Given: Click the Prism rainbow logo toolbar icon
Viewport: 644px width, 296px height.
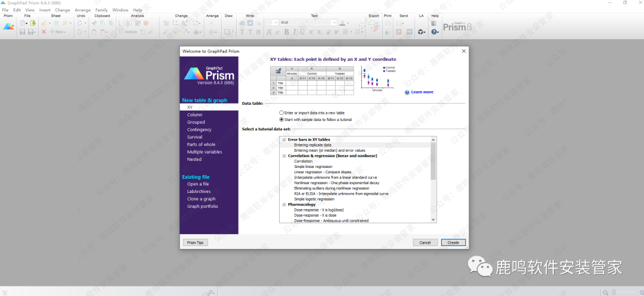Looking at the screenshot, I should coord(8,26).
